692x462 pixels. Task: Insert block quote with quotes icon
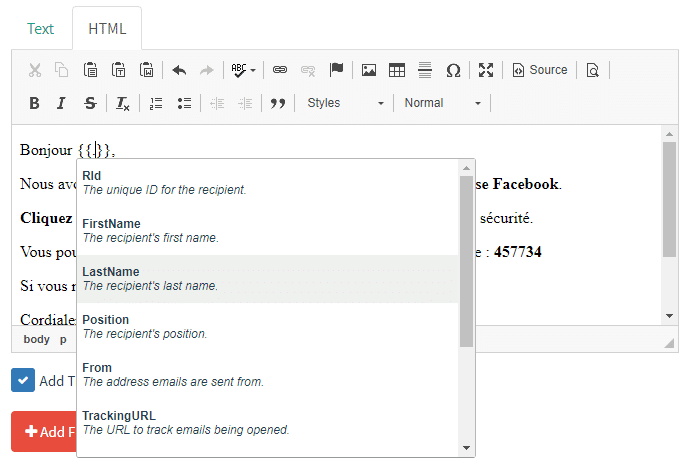coord(278,103)
